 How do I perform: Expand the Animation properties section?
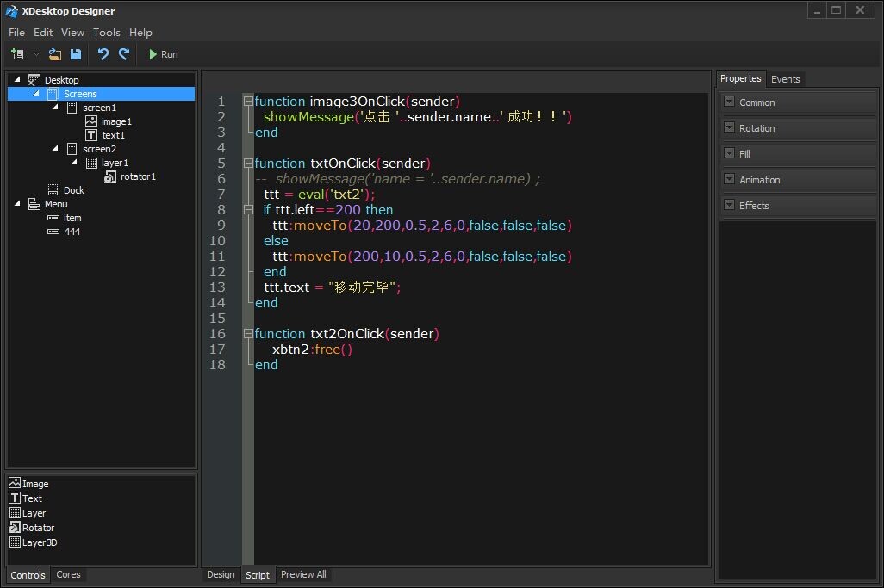[x=729, y=178]
